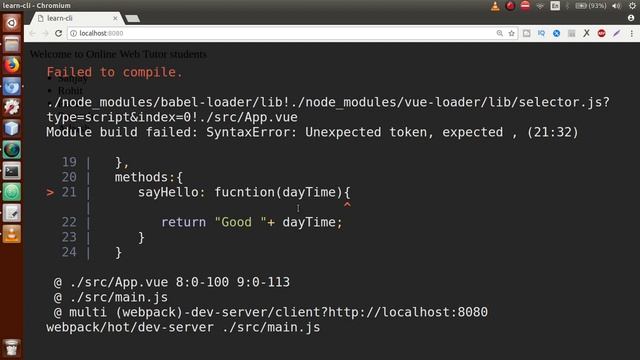Viewport: 640px width, 360px height.
Task: Click the 'return "Good "+ dayTime;' line
Action: (252, 222)
